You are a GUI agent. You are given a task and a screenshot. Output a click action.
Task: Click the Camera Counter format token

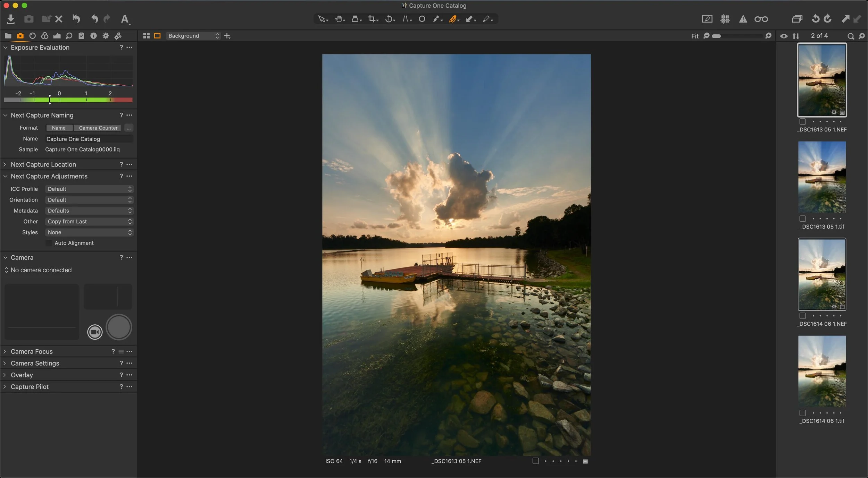click(x=98, y=128)
